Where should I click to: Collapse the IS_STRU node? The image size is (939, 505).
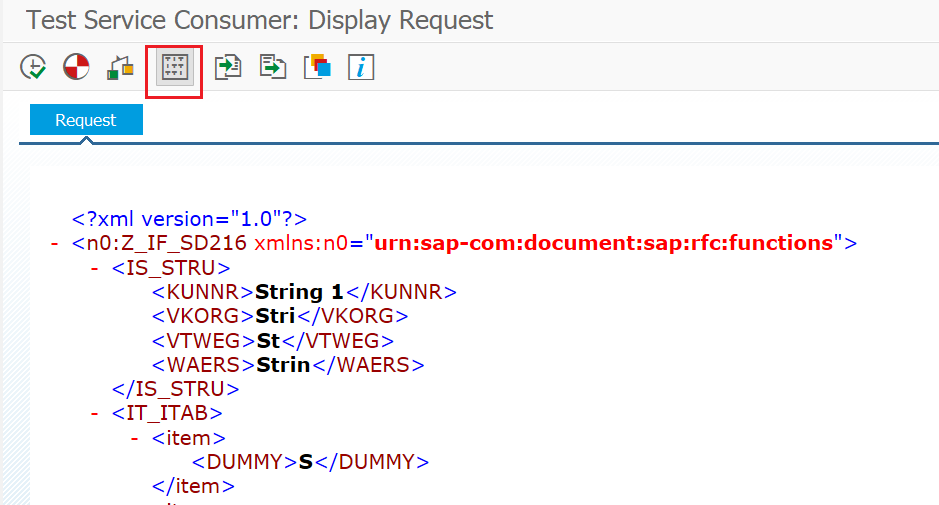[95, 268]
